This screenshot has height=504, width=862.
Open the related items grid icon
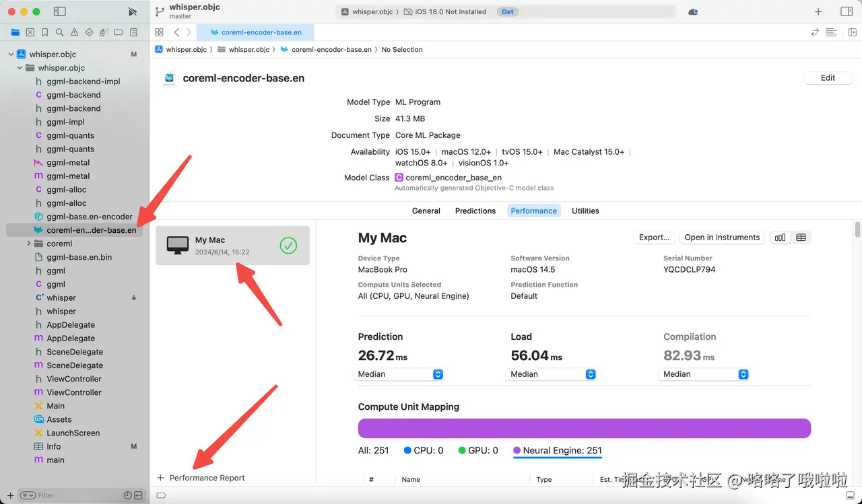tap(159, 32)
